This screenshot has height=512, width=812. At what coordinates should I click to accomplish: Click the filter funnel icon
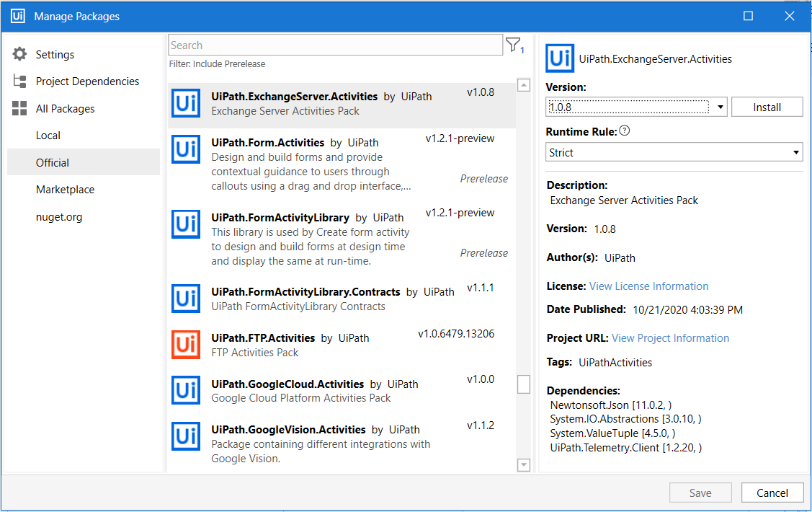[513, 45]
